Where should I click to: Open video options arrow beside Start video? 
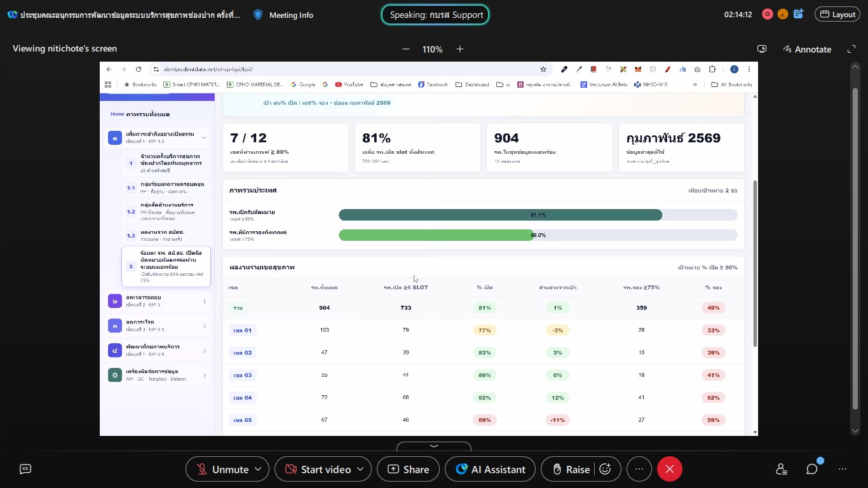[360, 469]
